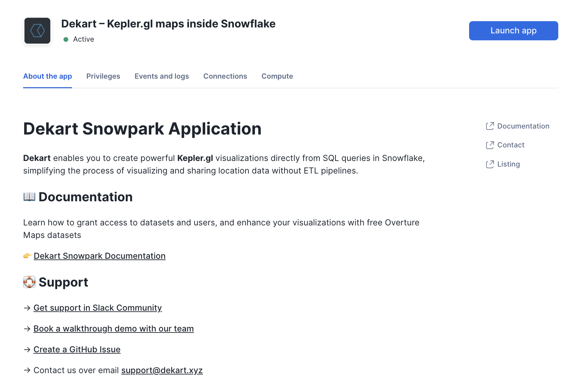This screenshot has height=390, width=588.
Task: Click the green Active status dot
Action: pos(66,39)
